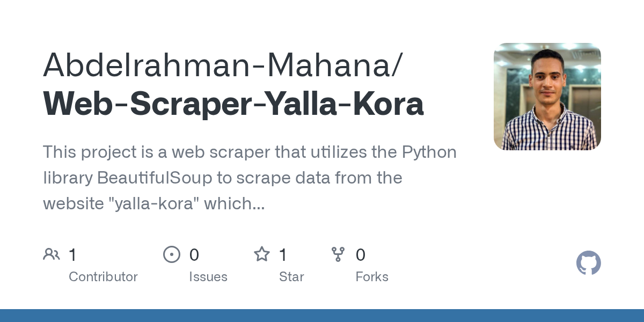The height and width of the screenshot is (322, 644).
Task: Click the "Star" label
Action: point(291,277)
